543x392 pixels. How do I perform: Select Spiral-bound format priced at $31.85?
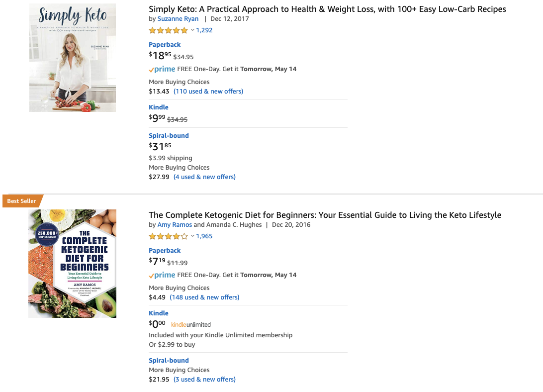(169, 135)
